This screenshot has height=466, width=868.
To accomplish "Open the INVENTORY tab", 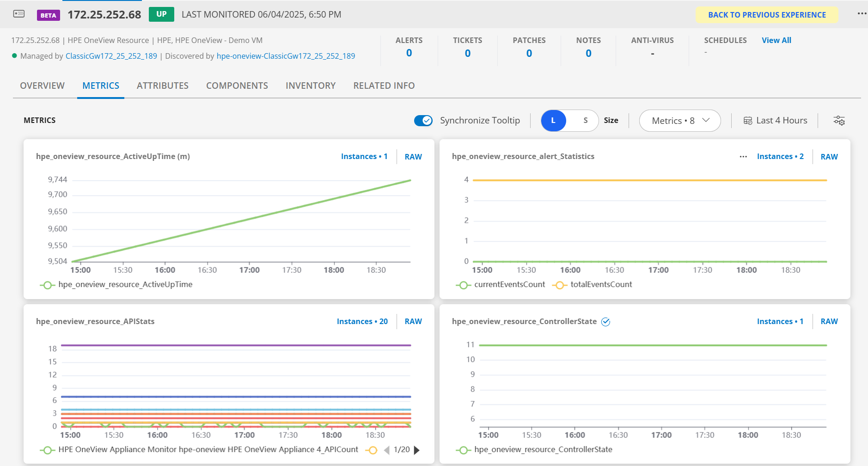I will (x=310, y=86).
